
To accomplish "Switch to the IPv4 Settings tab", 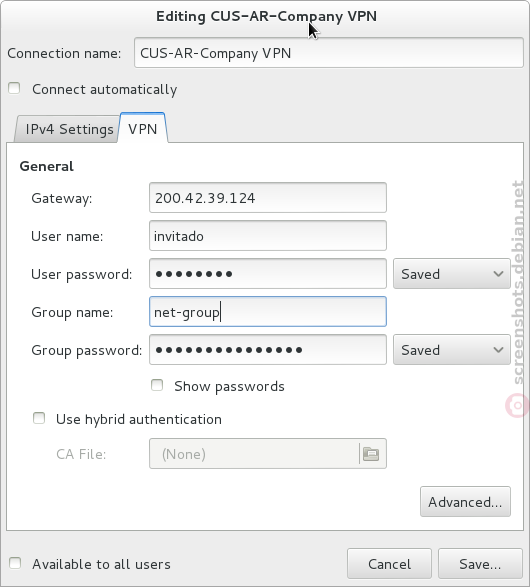I will (x=69, y=129).
